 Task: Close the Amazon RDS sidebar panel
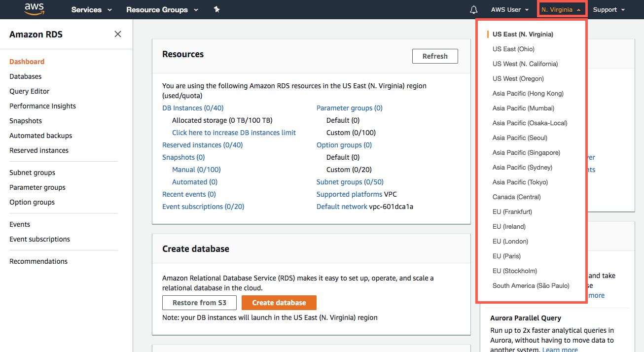[x=117, y=34]
